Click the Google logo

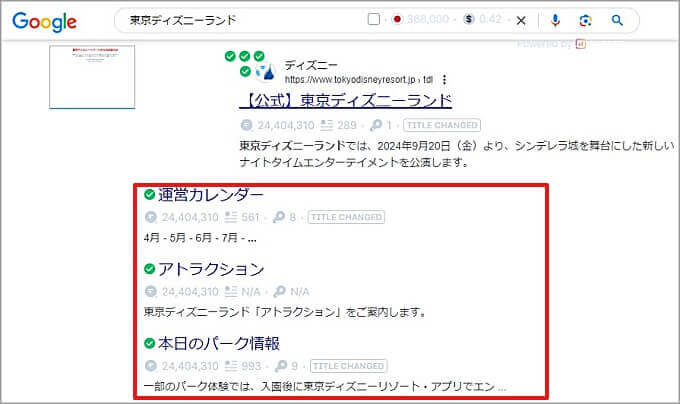tap(44, 21)
